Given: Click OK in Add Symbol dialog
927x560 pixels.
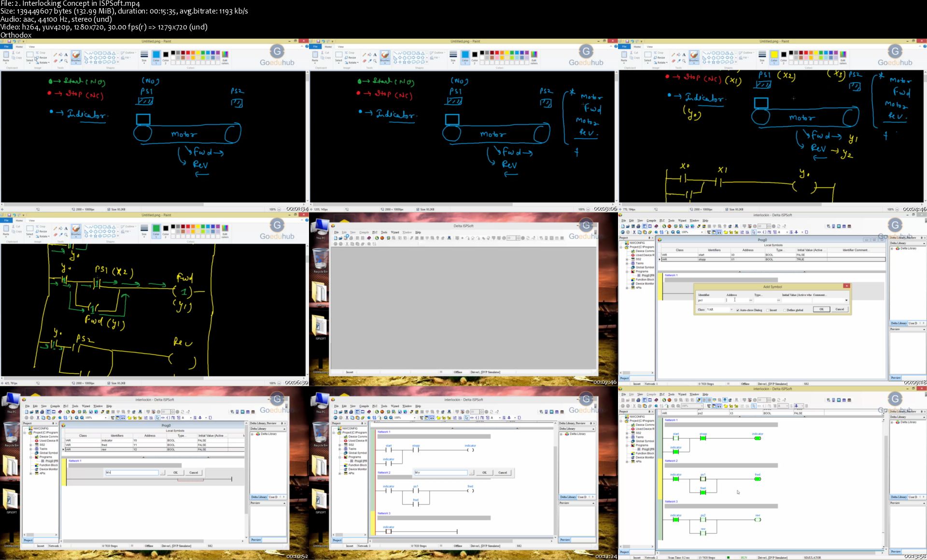Looking at the screenshot, I should click(x=821, y=309).
